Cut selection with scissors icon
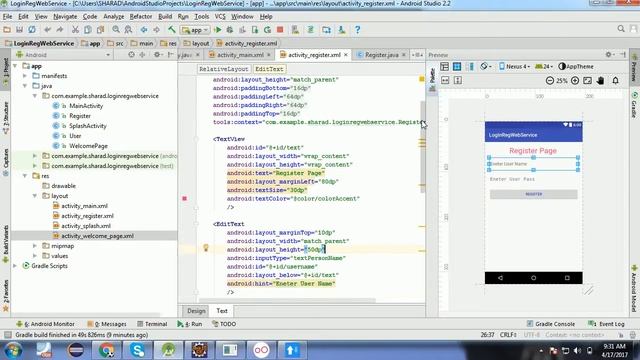The width and height of the screenshot is (640, 360). click(x=75, y=30)
